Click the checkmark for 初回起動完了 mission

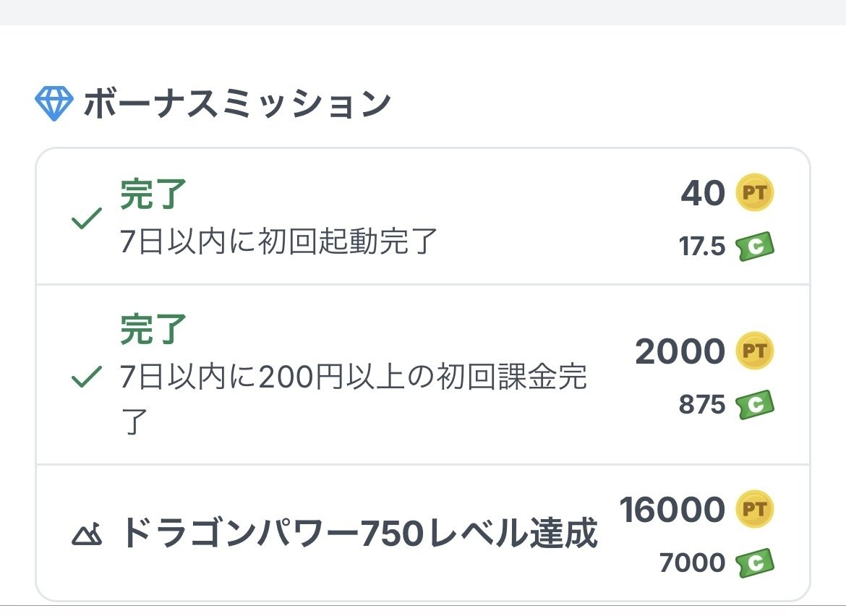[x=87, y=218]
